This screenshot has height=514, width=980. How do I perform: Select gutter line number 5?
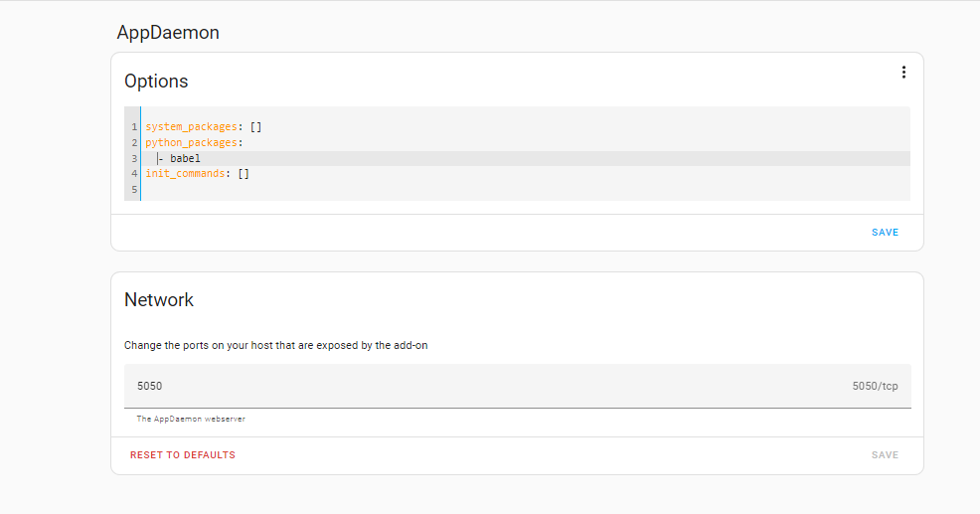point(133,189)
